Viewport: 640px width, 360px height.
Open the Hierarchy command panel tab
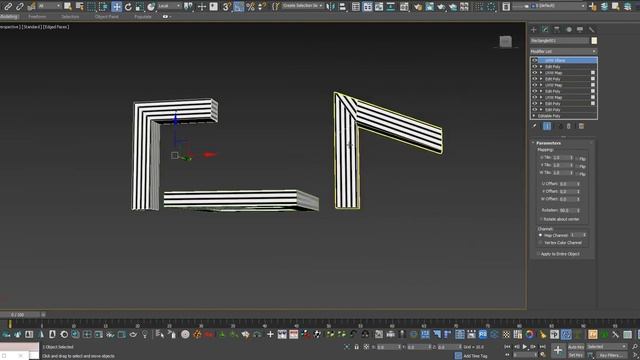(x=557, y=29)
